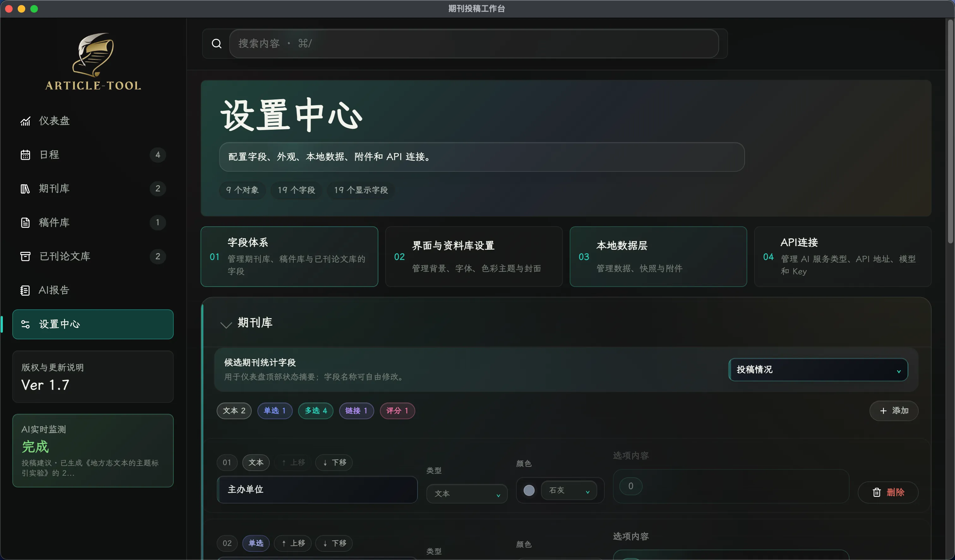
Task: Select the 设置中心 sidebar item
Action: (93, 324)
